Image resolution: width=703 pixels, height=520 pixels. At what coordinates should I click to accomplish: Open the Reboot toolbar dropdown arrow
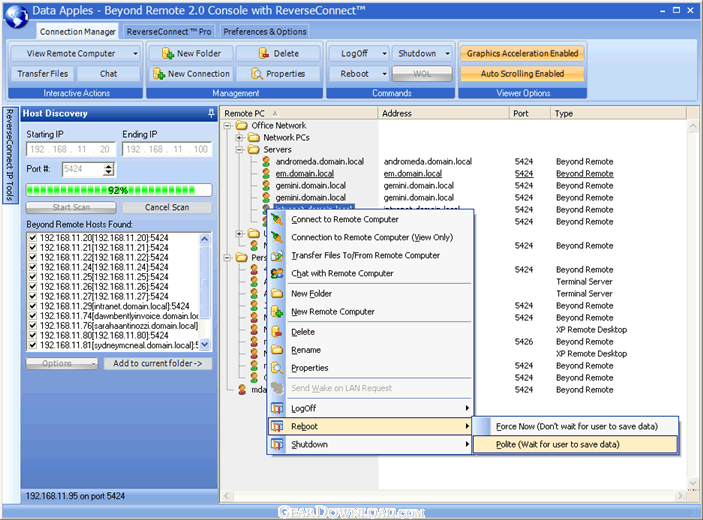384,74
